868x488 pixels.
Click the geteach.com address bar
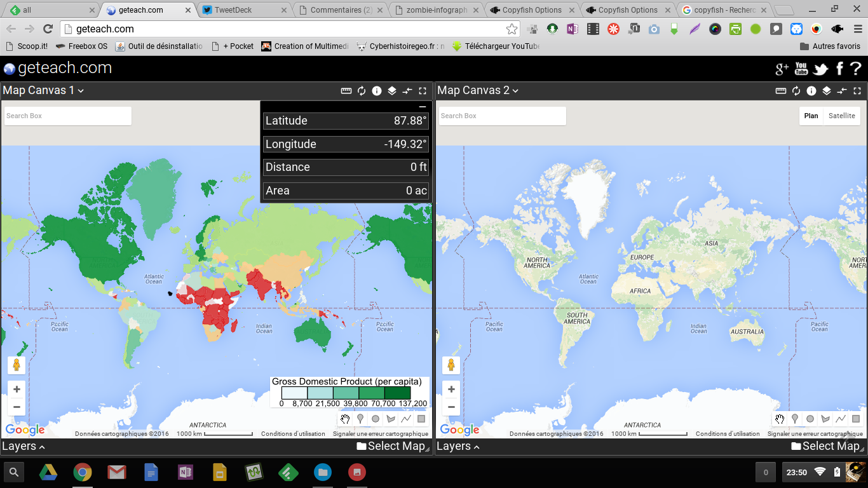pos(289,29)
